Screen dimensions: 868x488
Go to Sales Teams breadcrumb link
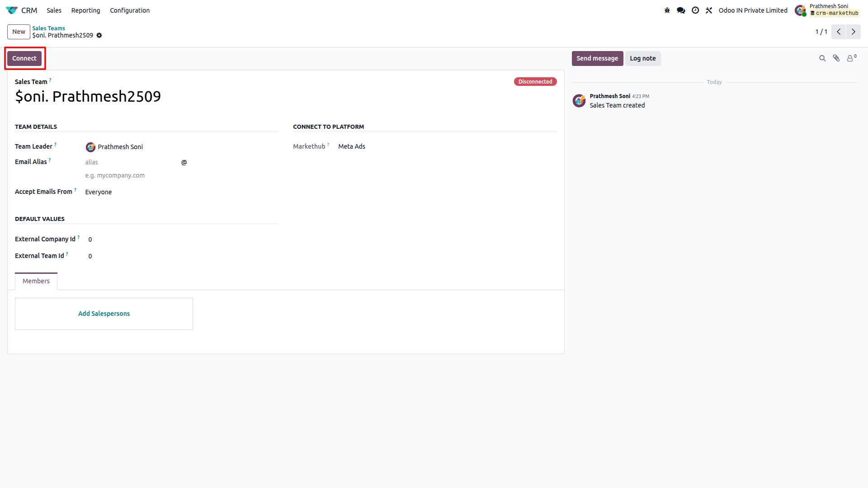(48, 28)
